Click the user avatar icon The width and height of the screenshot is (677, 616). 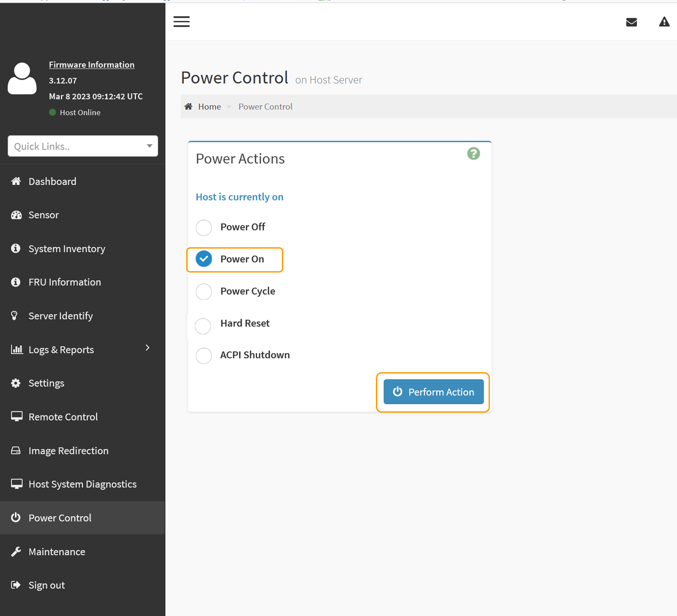click(22, 79)
